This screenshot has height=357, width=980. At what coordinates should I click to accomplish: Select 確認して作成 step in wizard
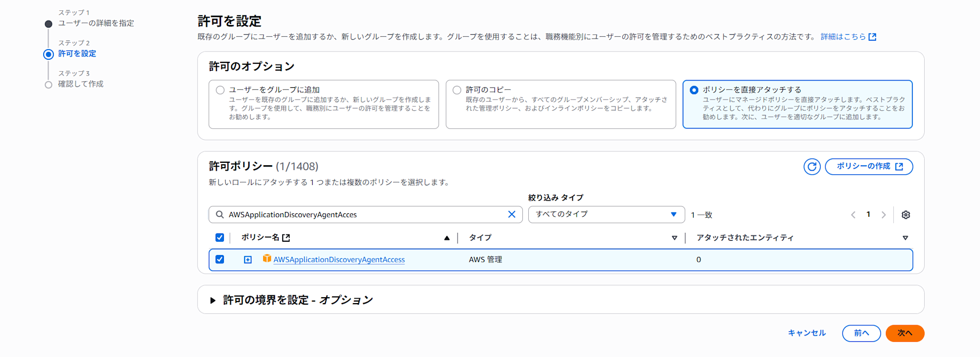[81, 84]
